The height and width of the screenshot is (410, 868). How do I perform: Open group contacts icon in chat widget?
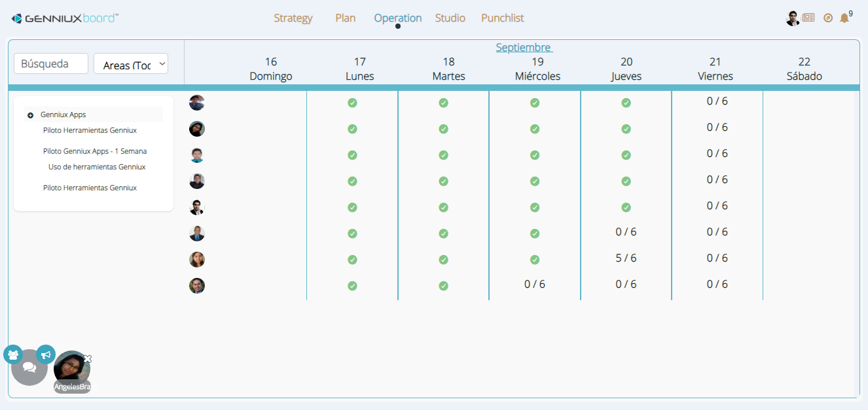pos(13,354)
